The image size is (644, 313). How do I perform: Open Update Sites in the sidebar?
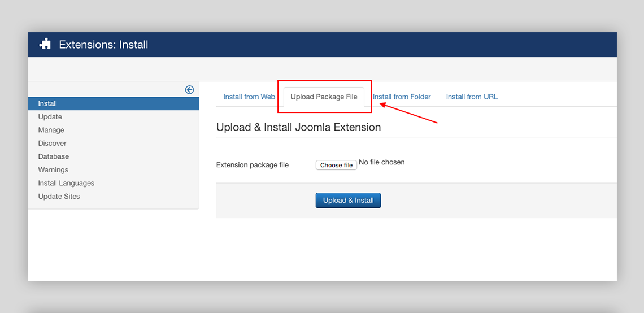pyautogui.click(x=59, y=197)
